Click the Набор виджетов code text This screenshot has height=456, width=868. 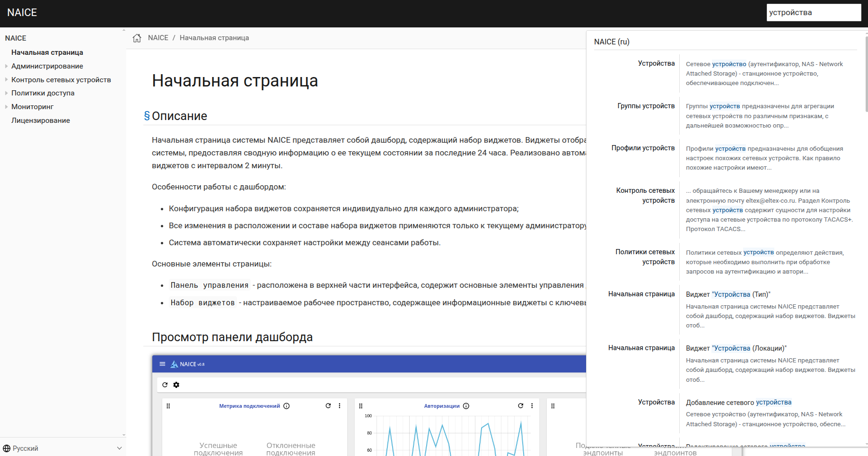(x=202, y=303)
